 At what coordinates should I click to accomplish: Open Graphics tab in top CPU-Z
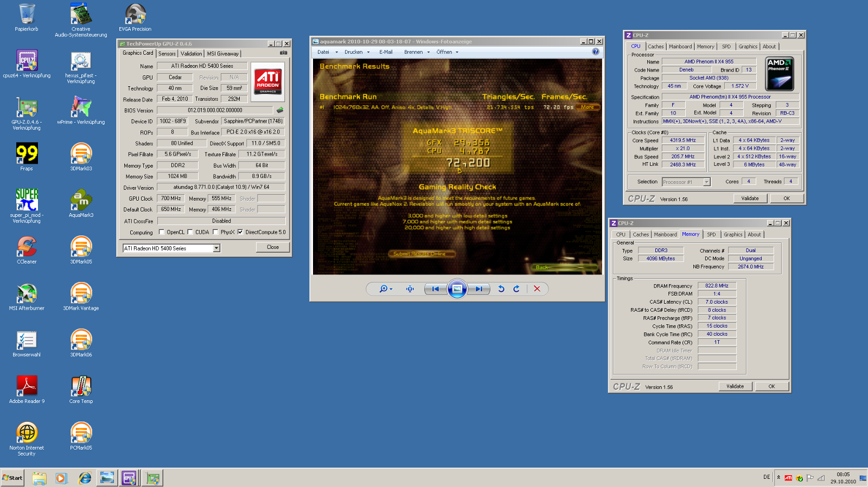click(x=748, y=47)
